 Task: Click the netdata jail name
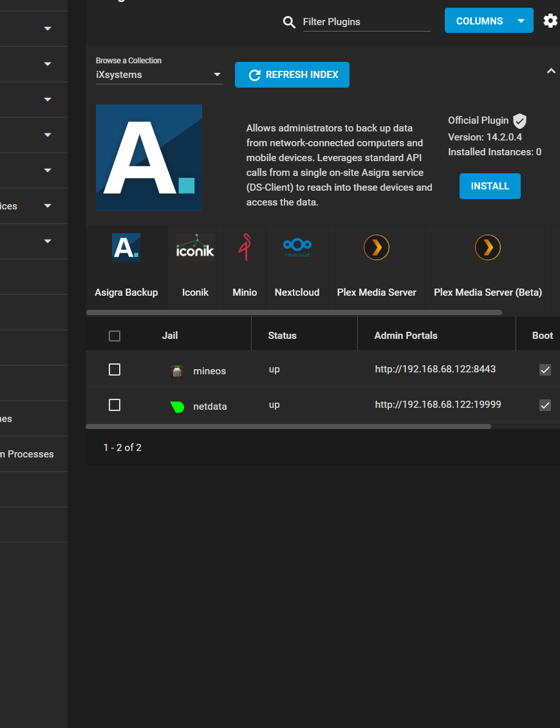tap(210, 407)
